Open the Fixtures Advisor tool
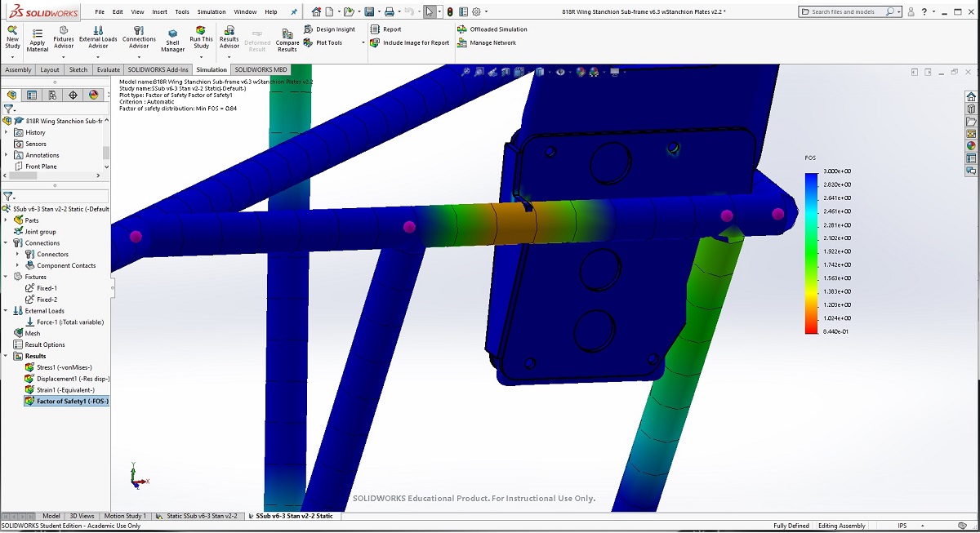This screenshot has height=533, width=980. (64, 37)
